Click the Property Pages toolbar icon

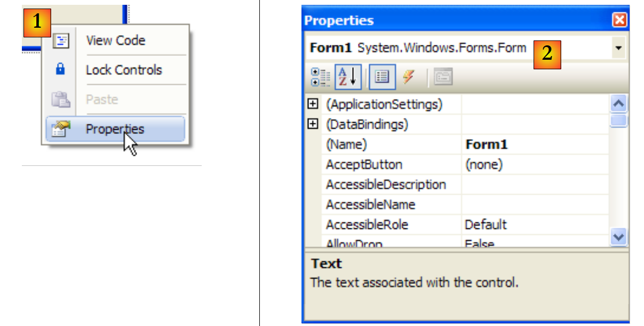pos(443,78)
